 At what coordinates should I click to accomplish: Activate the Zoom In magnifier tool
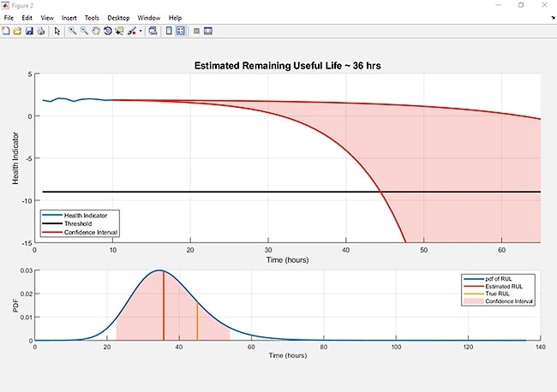(73, 31)
